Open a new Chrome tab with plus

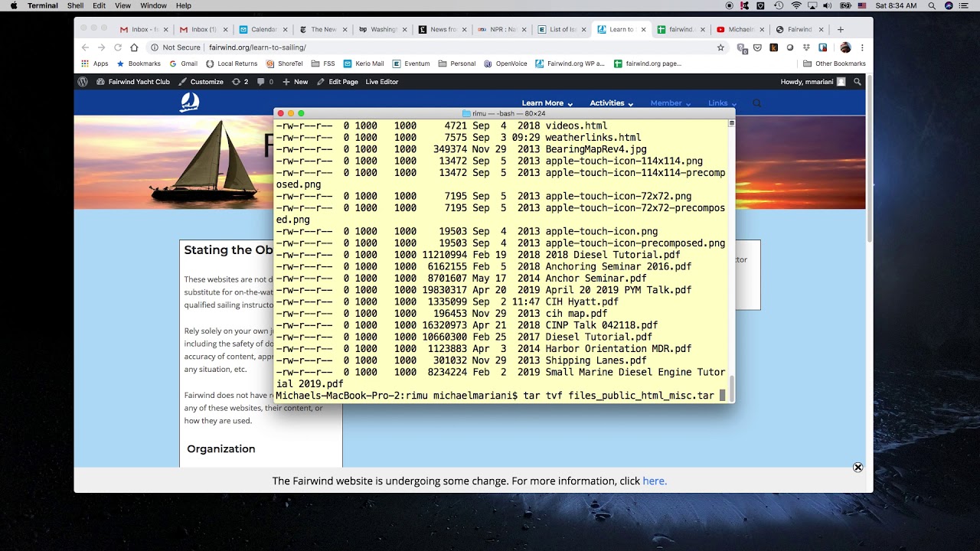840,29
